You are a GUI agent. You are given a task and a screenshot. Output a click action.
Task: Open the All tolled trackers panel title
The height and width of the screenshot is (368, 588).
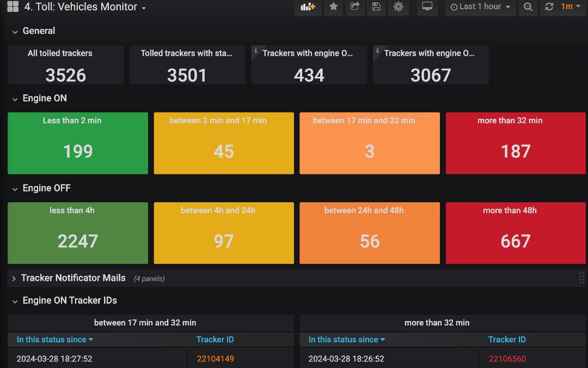(60, 53)
